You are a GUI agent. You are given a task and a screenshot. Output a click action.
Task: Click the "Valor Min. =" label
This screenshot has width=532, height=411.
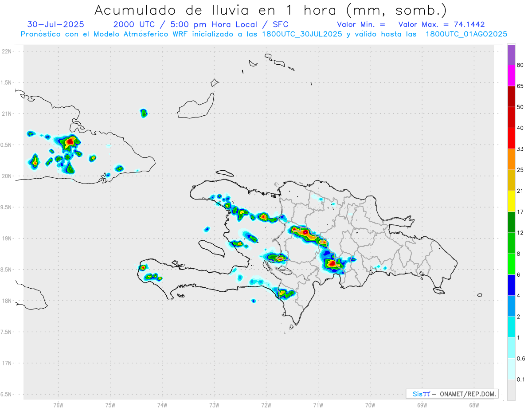click(x=361, y=24)
